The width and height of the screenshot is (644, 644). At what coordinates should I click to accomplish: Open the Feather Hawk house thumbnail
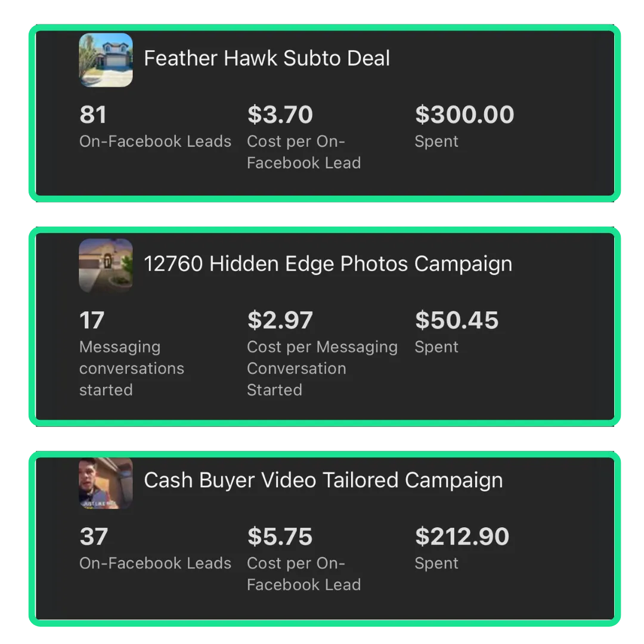(x=106, y=60)
